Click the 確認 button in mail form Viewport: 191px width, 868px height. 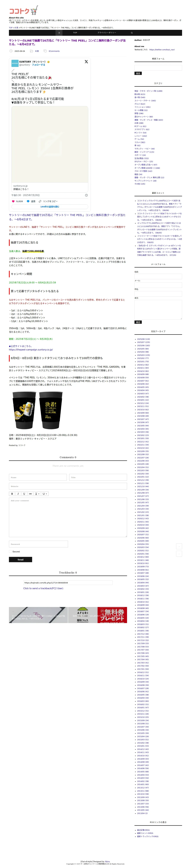(138, 322)
